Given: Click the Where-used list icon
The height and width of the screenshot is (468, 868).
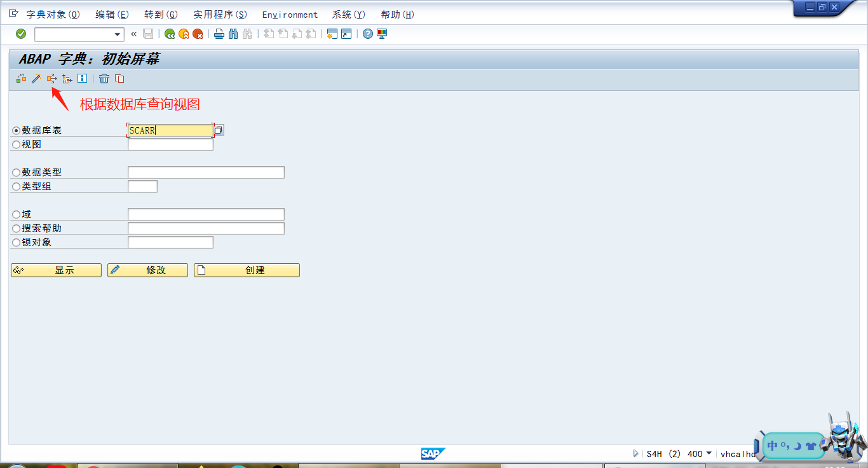Looking at the screenshot, I should click(52, 79).
